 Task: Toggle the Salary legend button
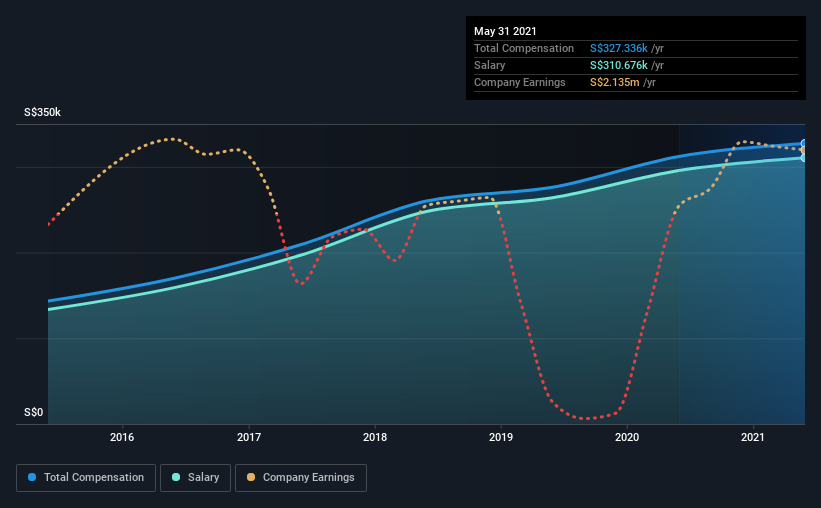(x=195, y=478)
